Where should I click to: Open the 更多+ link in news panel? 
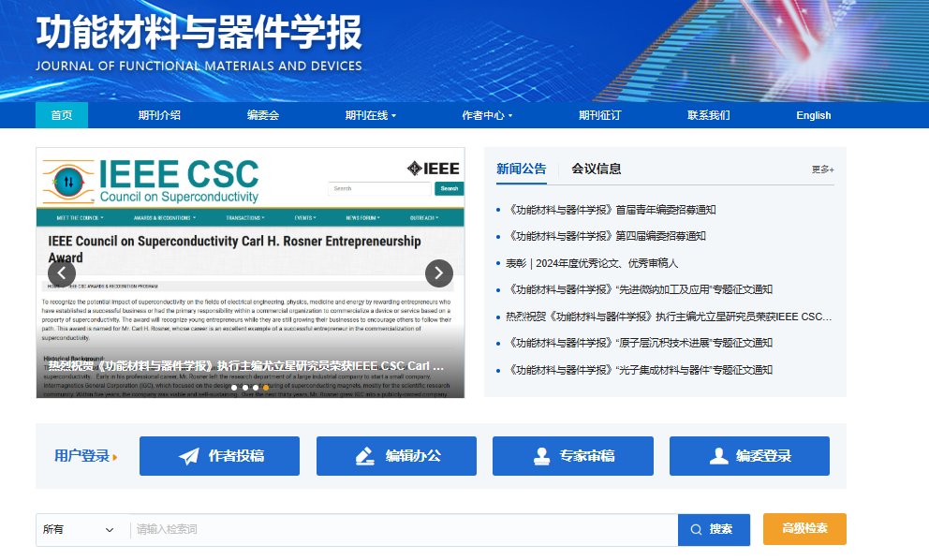(x=822, y=169)
